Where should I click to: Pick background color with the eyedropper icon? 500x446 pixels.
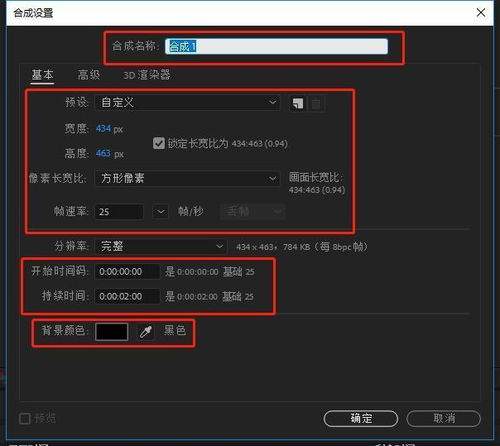coord(146,332)
